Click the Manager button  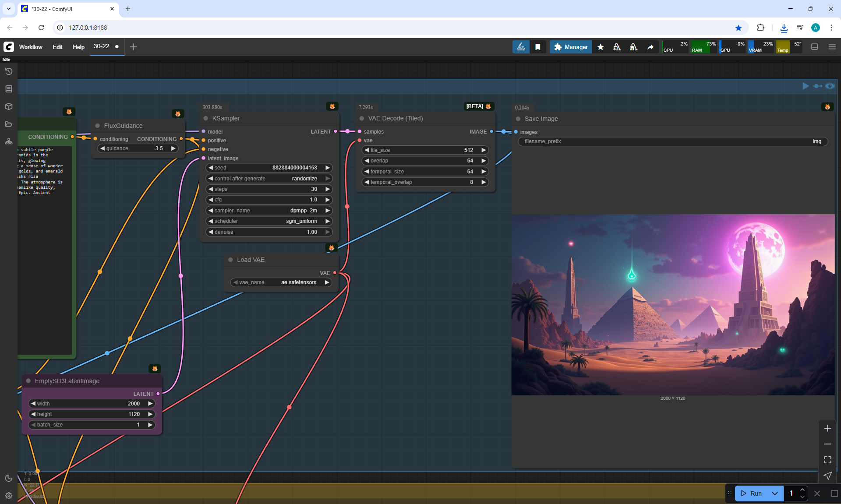[x=571, y=47]
